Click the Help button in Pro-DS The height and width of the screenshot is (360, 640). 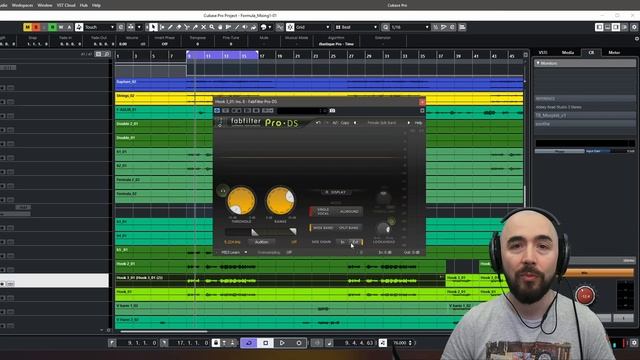click(x=418, y=122)
